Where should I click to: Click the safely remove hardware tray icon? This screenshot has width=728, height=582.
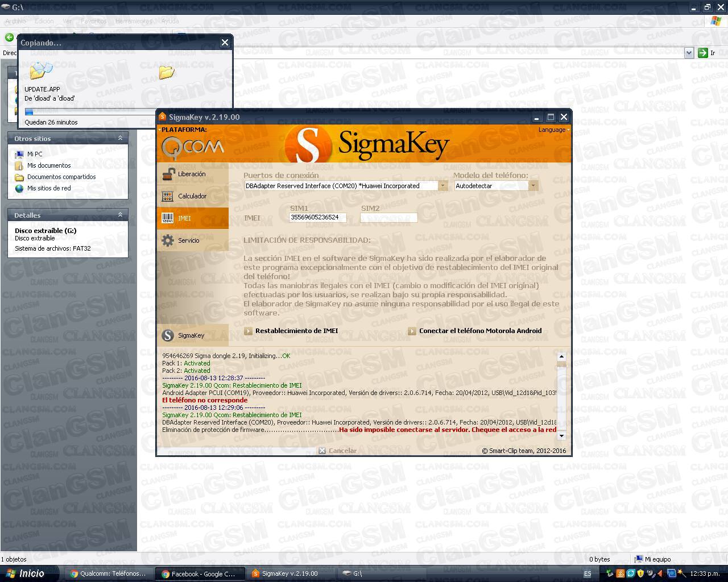coord(610,574)
